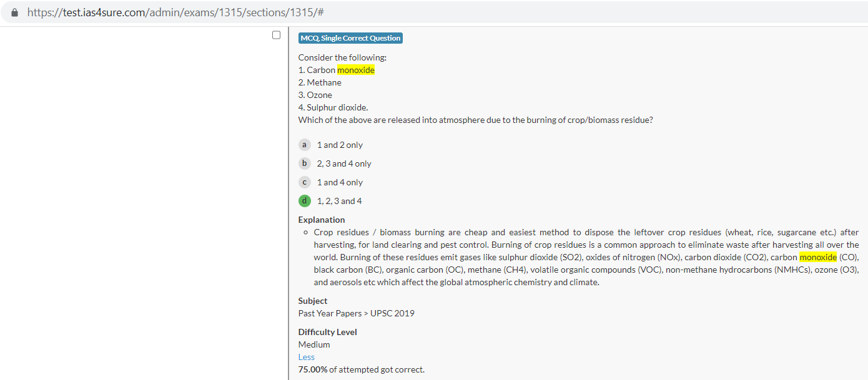
Task: Focus the URL address bar text
Action: (x=175, y=12)
